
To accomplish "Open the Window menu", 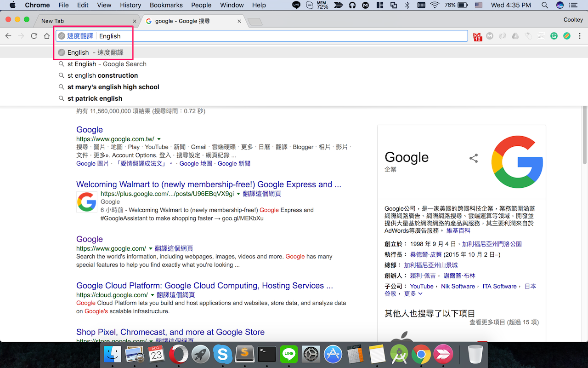I will point(232,5).
